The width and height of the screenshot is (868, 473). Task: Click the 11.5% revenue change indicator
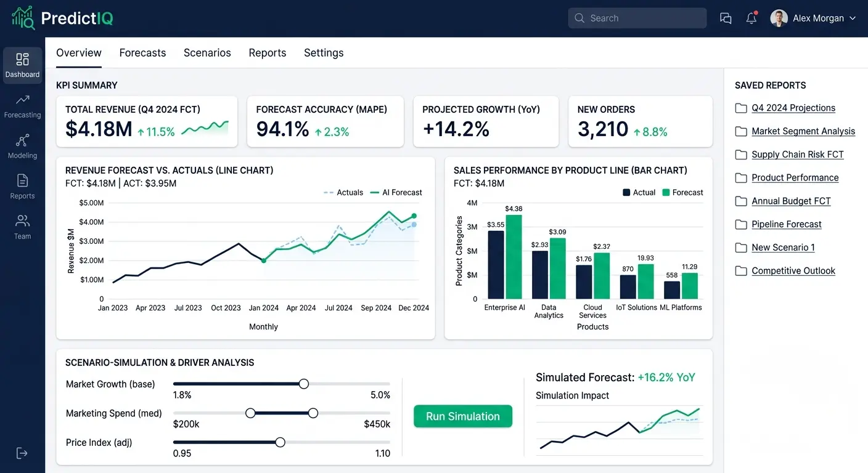(156, 132)
